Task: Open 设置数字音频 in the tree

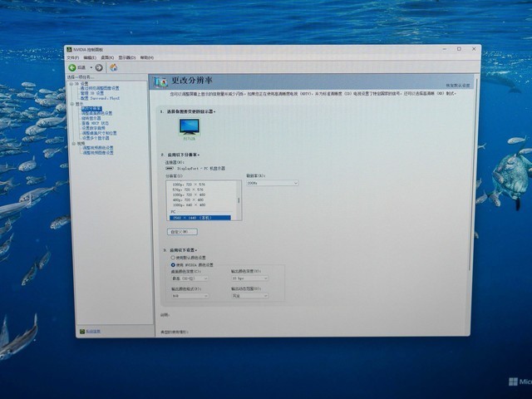Action: click(x=93, y=128)
